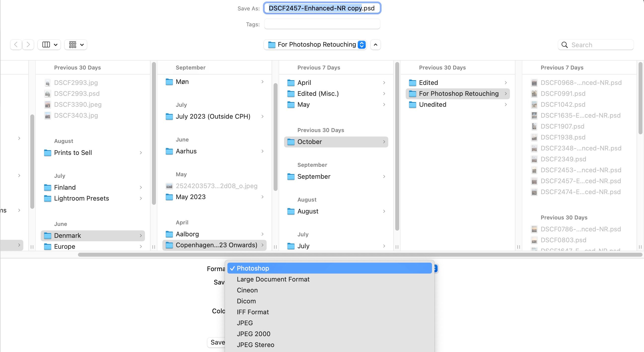
Task: Click the collapse panel chevron button
Action: [375, 45]
